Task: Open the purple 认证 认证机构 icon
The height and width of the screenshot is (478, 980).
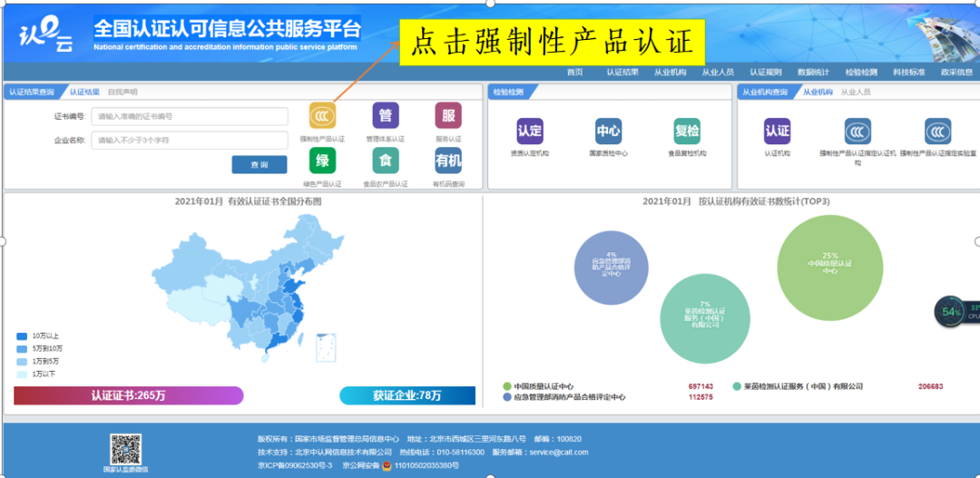Action: (x=777, y=132)
